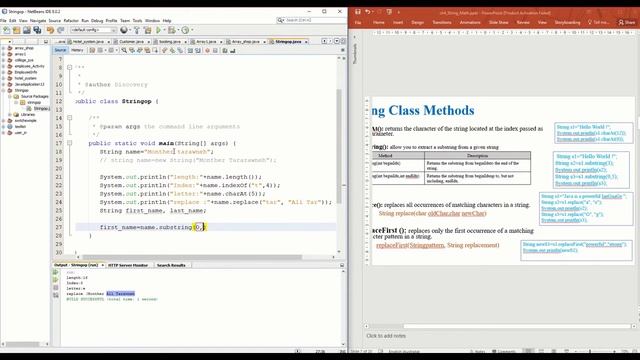The width and height of the screenshot is (640, 360).
Task: Click the Stop icon in Output panel
Action: [x=56, y=288]
